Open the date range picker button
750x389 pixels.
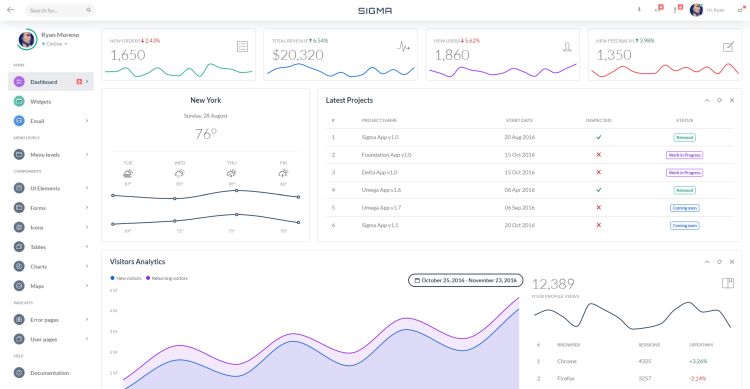click(465, 280)
